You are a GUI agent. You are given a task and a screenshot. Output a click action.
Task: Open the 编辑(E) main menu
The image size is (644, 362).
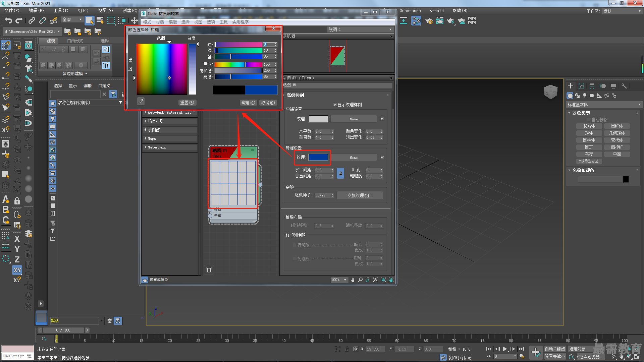tap(36, 11)
